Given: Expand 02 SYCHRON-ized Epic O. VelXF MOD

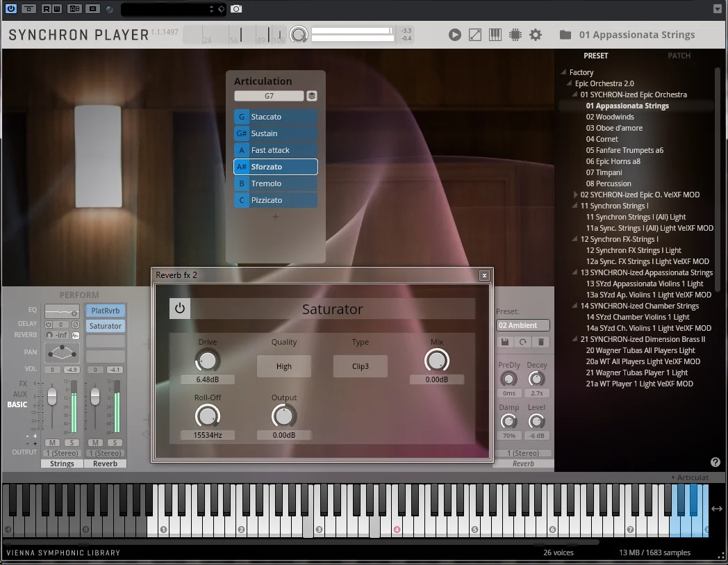Looking at the screenshot, I should 575,195.
